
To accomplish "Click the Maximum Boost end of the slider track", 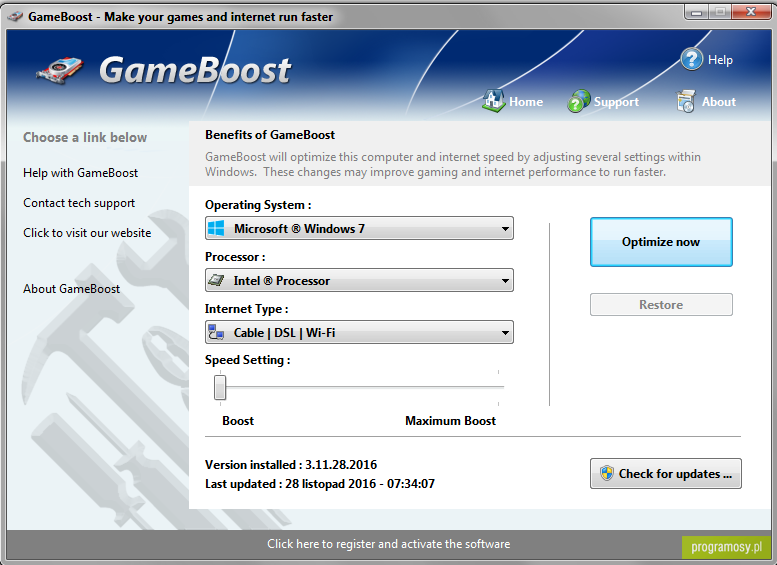I will point(499,387).
